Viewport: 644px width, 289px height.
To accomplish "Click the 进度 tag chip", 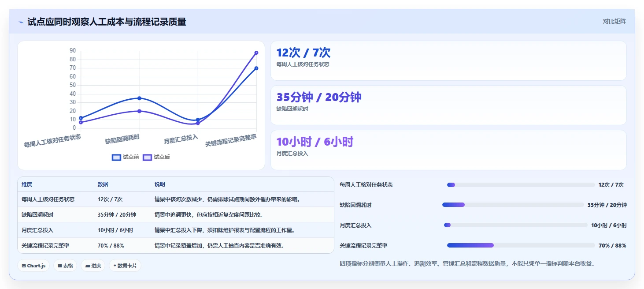I will coord(93,266).
